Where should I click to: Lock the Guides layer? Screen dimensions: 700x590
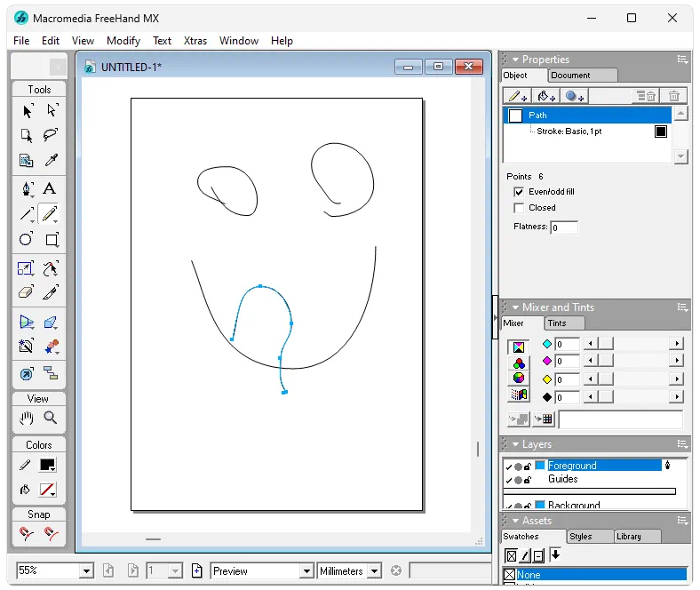point(528,480)
